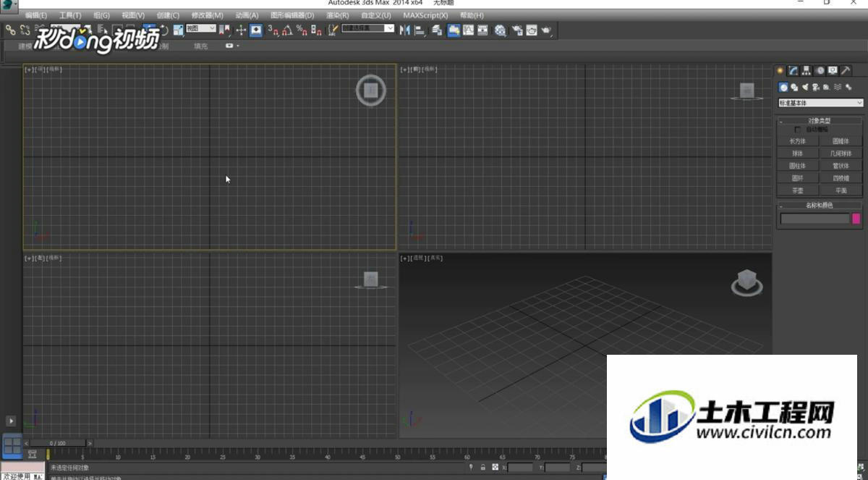Switch to the Motion panel tab

coord(820,70)
